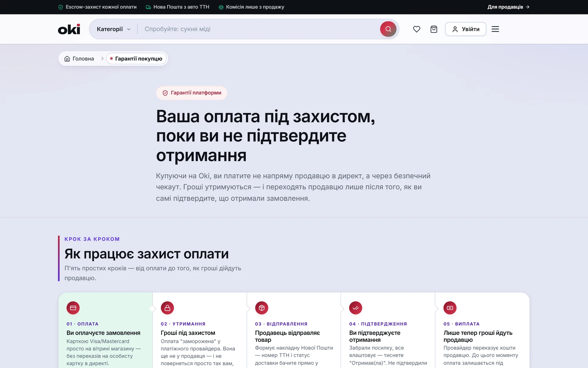Open the Для продавців link
The width and height of the screenshot is (588, 368).
coord(508,7)
